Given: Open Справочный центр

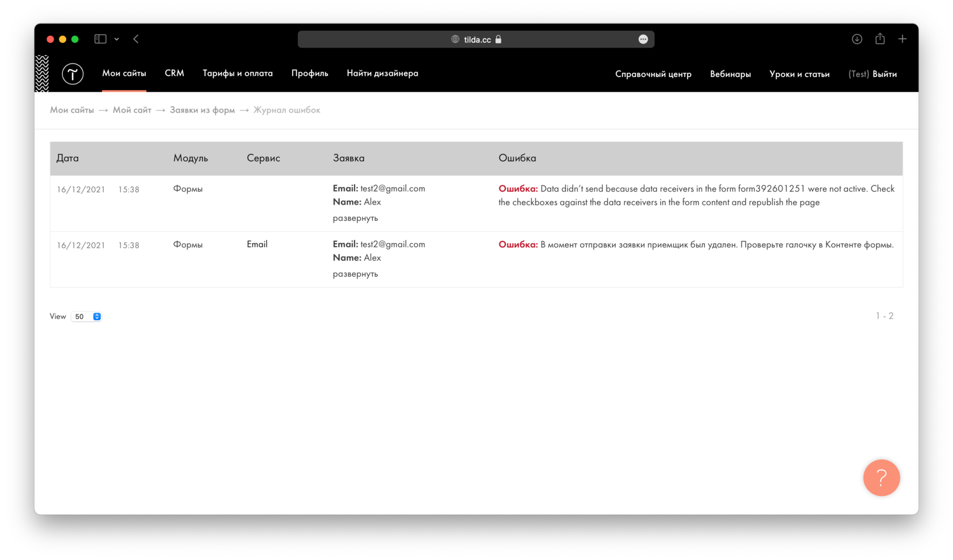Looking at the screenshot, I should (x=653, y=74).
